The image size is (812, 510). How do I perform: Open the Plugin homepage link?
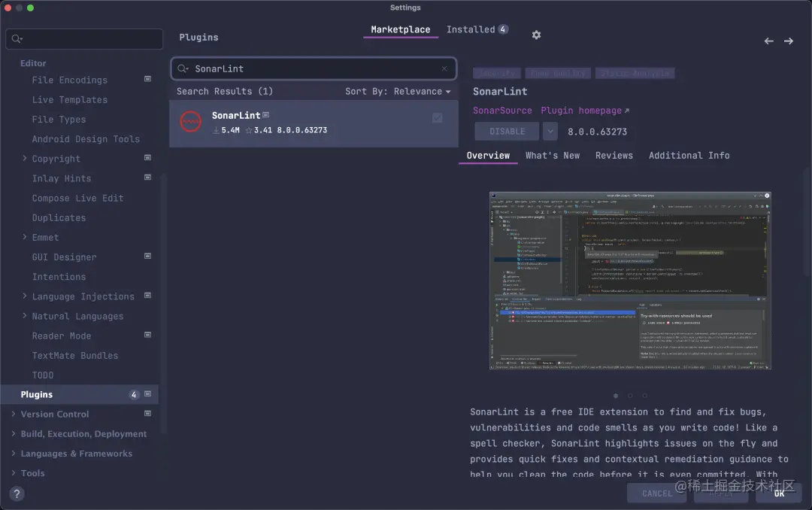coord(585,111)
